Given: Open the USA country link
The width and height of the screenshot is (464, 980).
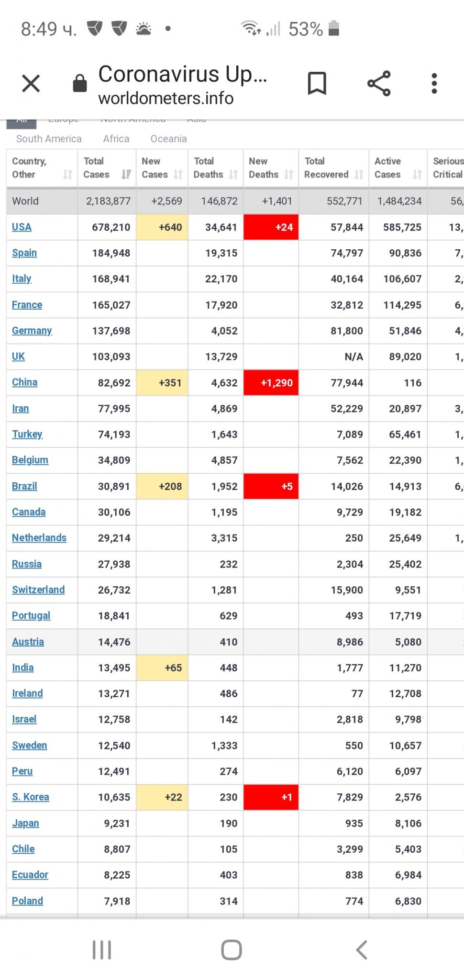Looking at the screenshot, I should point(22,227).
